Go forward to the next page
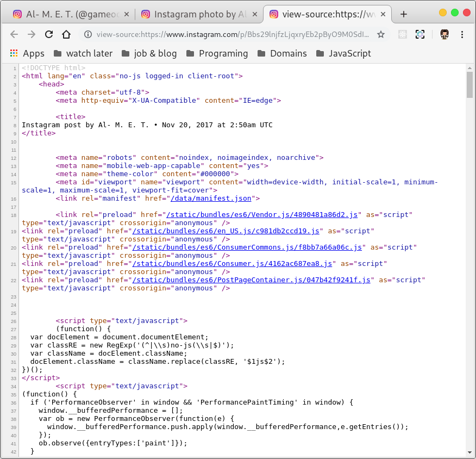Image resolution: width=476 pixels, height=459 pixels. click(32, 34)
